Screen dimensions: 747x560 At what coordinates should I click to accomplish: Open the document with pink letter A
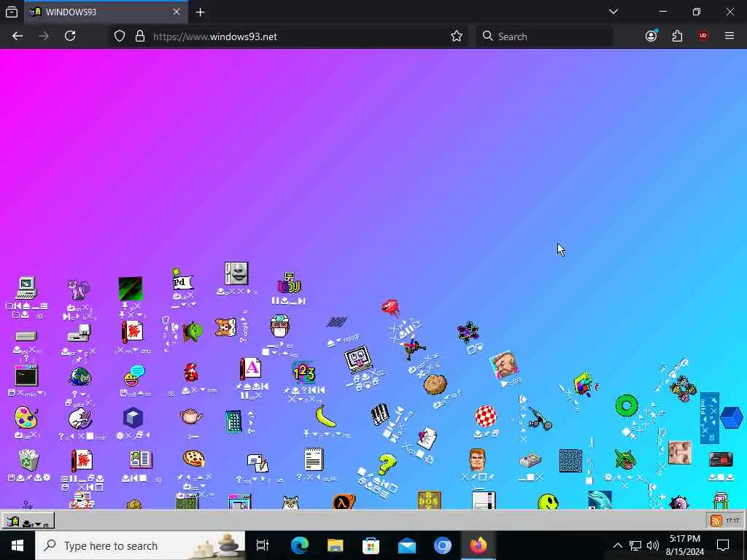pos(251,369)
